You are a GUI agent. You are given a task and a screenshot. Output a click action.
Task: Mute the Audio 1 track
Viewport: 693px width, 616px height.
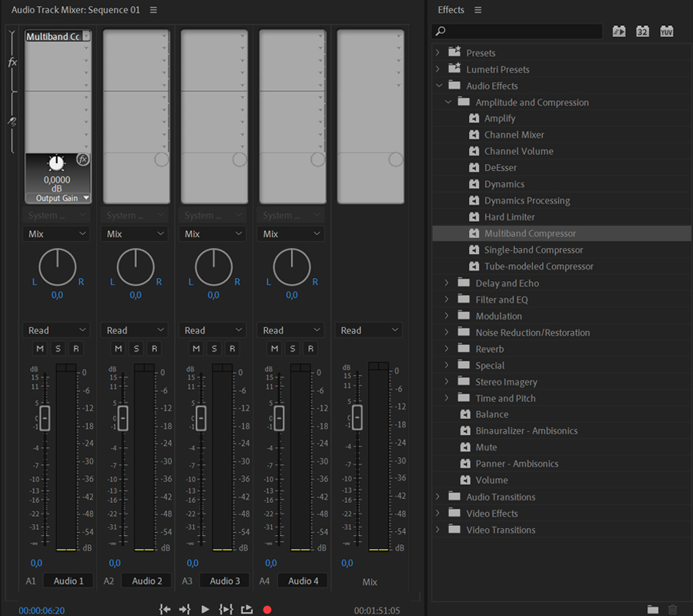pyautogui.click(x=40, y=349)
